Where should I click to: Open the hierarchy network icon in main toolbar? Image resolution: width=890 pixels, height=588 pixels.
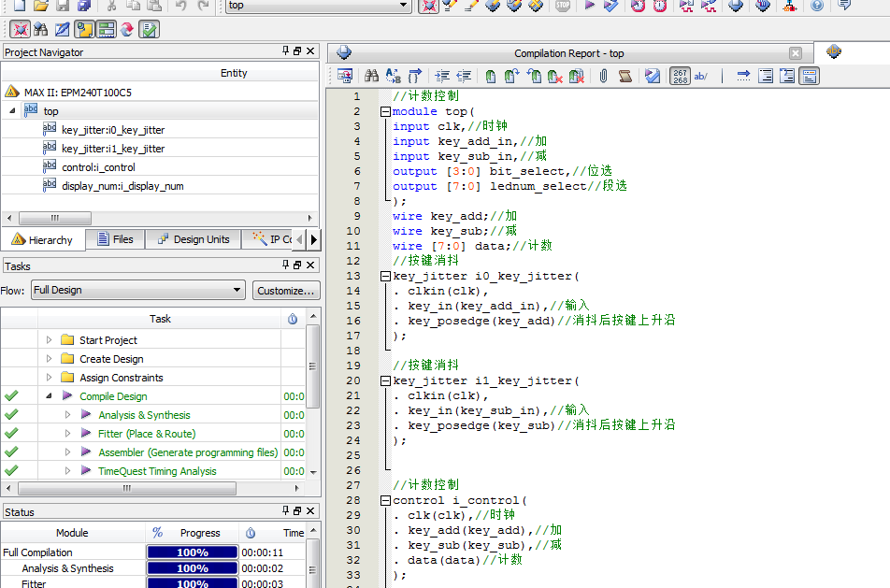pos(790,5)
